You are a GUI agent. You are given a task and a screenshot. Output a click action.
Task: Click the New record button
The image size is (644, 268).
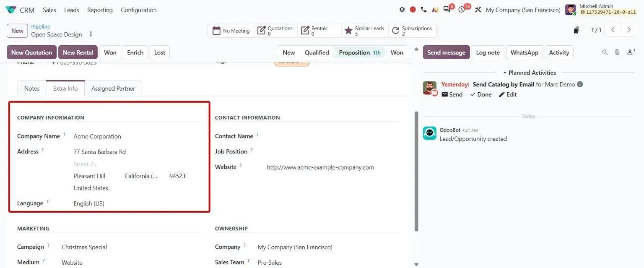click(17, 31)
